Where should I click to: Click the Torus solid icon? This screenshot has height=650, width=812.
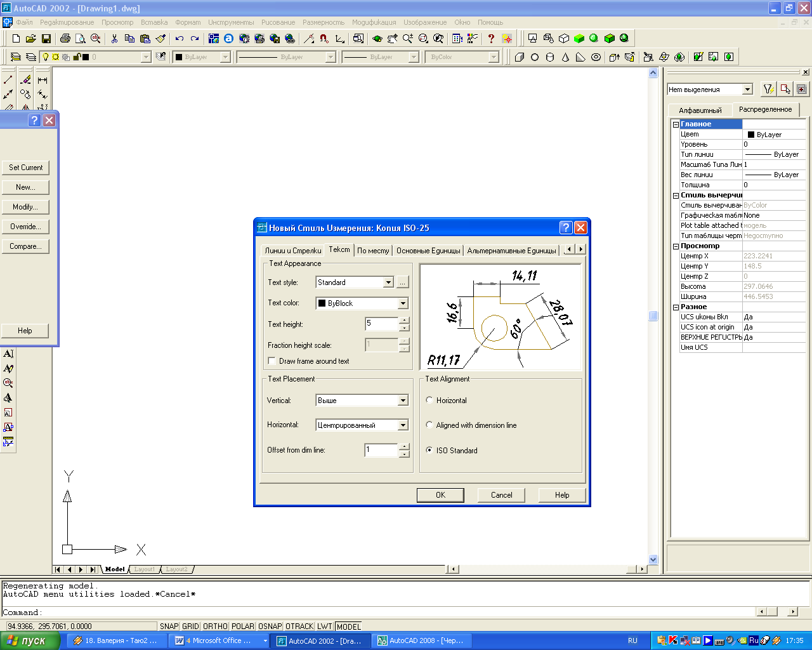pyautogui.click(x=596, y=57)
